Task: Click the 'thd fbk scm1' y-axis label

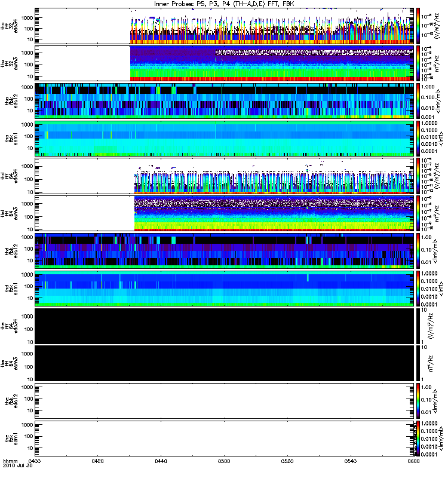Action: click(11, 289)
